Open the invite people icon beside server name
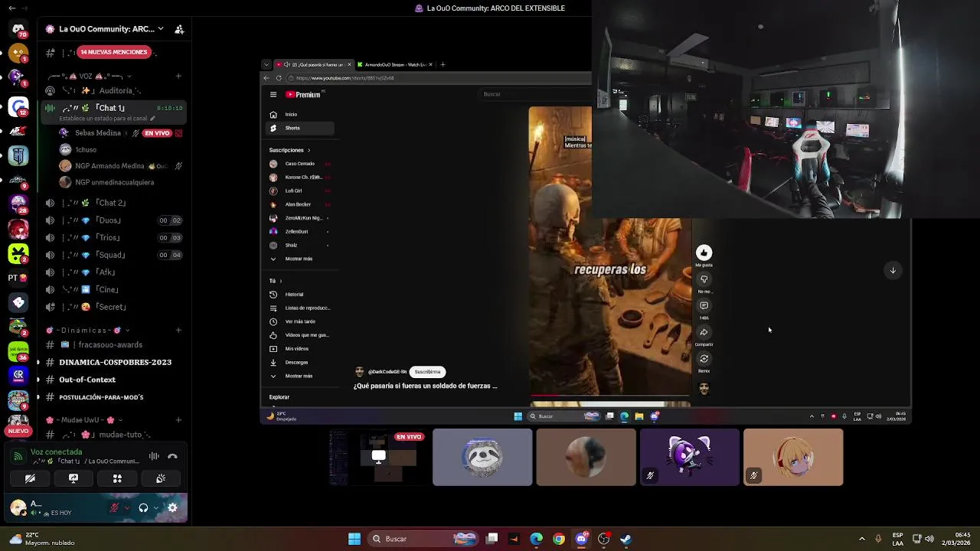This screenshot has width=980, height=551. 179,29
